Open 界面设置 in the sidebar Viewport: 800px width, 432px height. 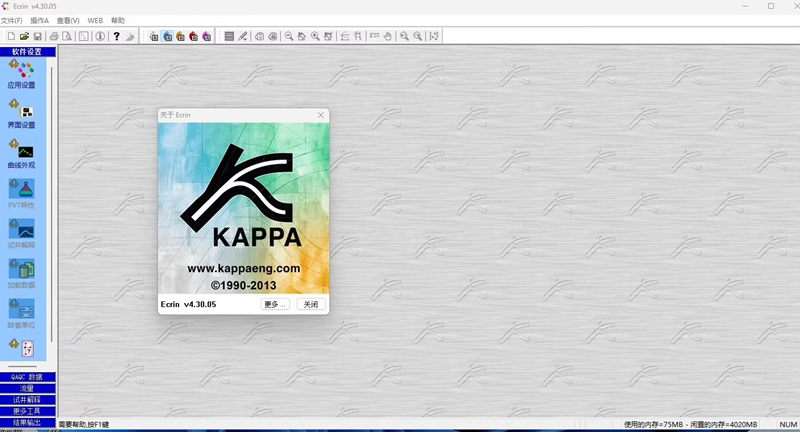tap(21, 114)
